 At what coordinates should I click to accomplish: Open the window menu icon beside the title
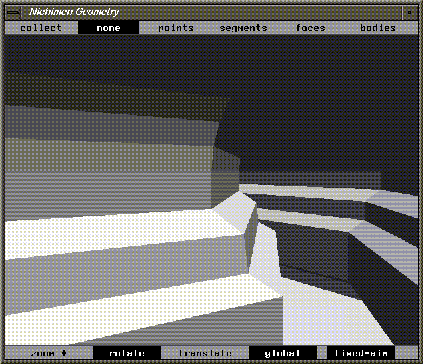click(13, 12)
